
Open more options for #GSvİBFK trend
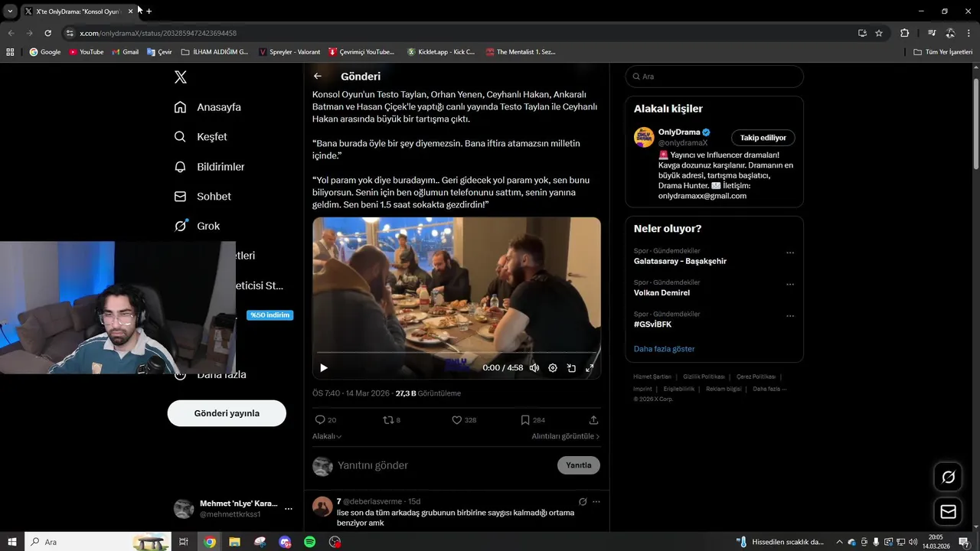(790, 315)
